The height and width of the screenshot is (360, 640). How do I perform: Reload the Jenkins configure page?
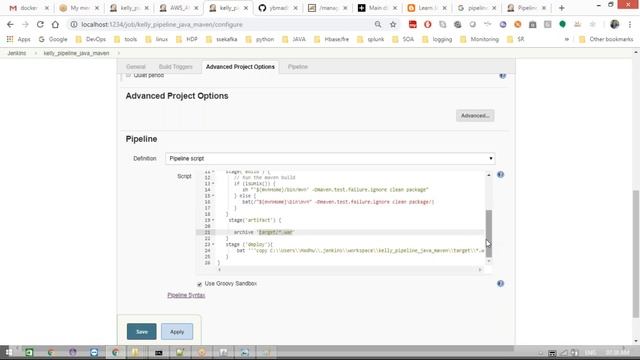[40, 24]
